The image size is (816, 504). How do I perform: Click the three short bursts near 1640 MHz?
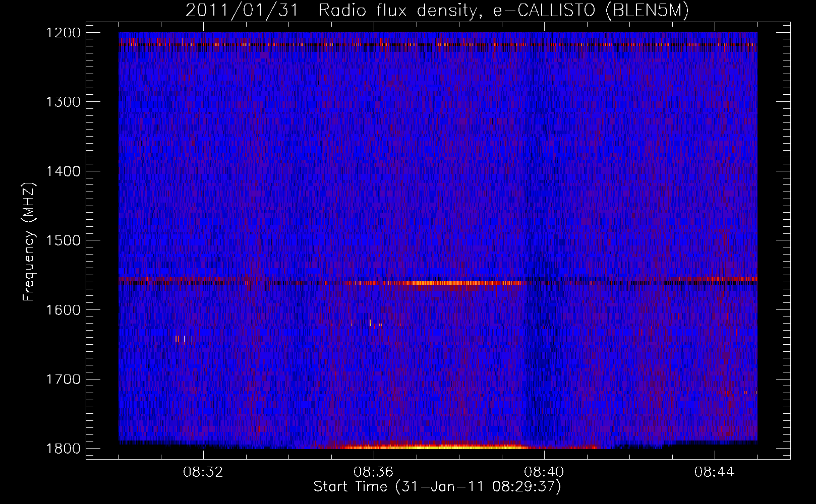(x=184, y=339)
